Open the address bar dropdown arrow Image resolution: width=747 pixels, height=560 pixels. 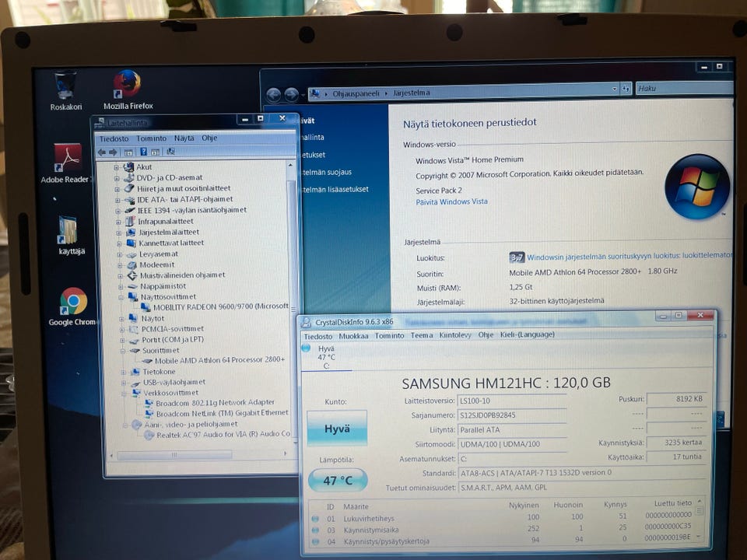(614, 89)
